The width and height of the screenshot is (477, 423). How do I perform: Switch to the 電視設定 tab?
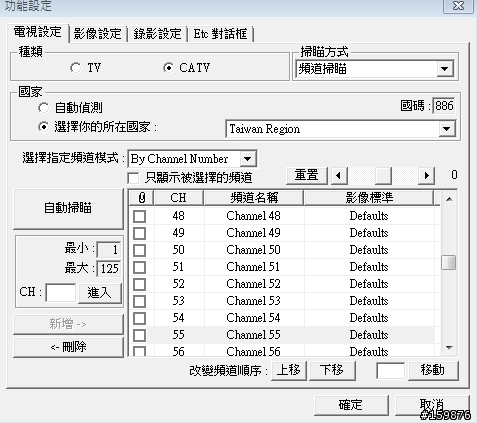(x=38, y=32)
